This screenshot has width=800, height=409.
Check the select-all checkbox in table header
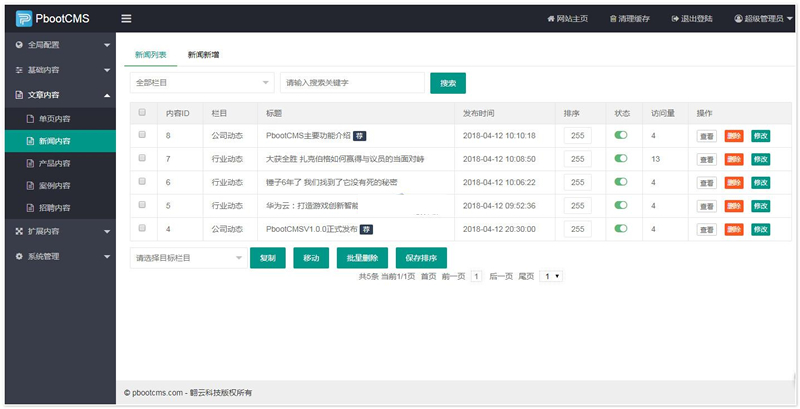pyautogui.click(x=142, y=112)
